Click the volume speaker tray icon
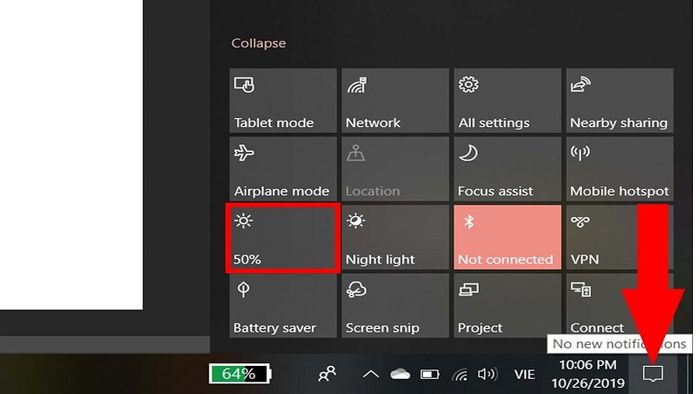700x394 pixels. pyautogui.click(x=487, y=374)
